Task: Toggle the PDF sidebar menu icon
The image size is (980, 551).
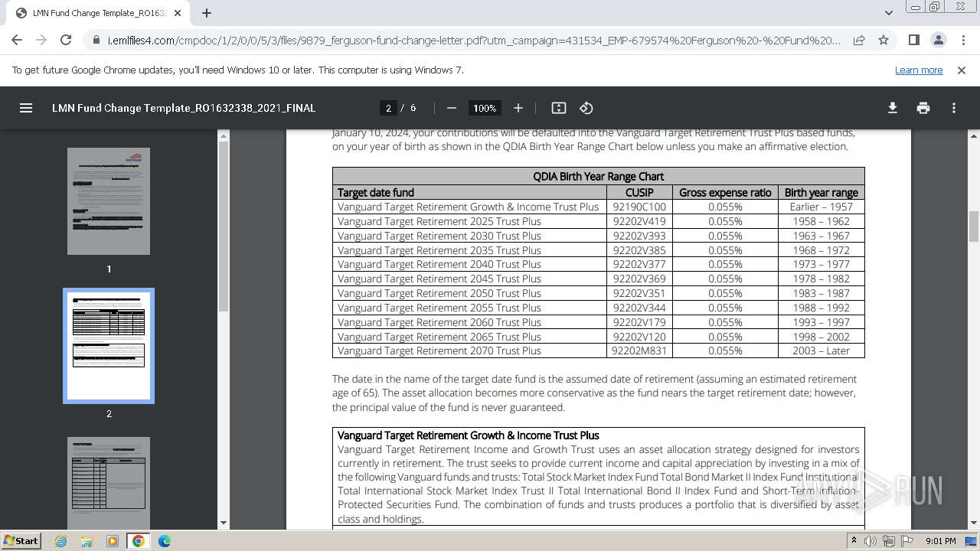Action: [26, 108]
